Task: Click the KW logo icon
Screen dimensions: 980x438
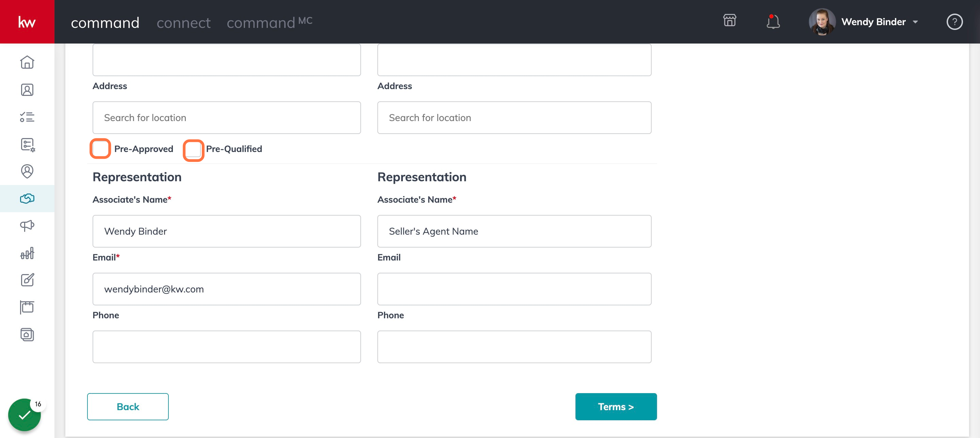Action: pyautogui.click(x=27, y=22)
